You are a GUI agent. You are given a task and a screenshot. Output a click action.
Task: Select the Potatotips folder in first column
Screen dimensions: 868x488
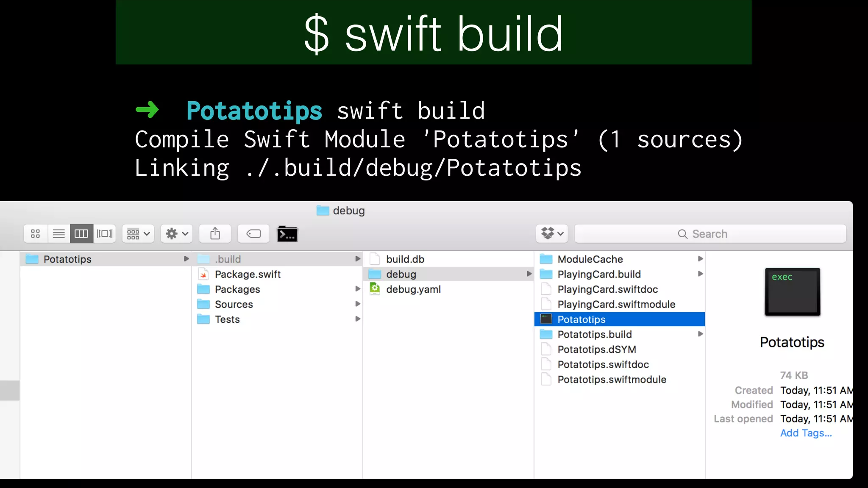[x=106, y=259]
